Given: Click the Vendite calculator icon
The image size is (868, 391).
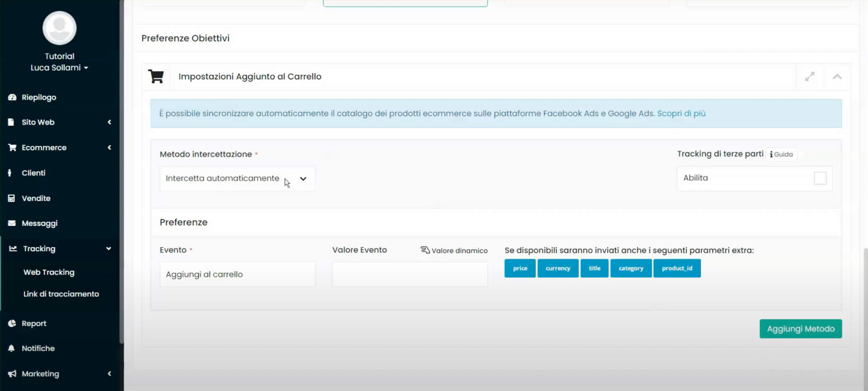Looking at the screenshot, I should [x=11, y=198].
